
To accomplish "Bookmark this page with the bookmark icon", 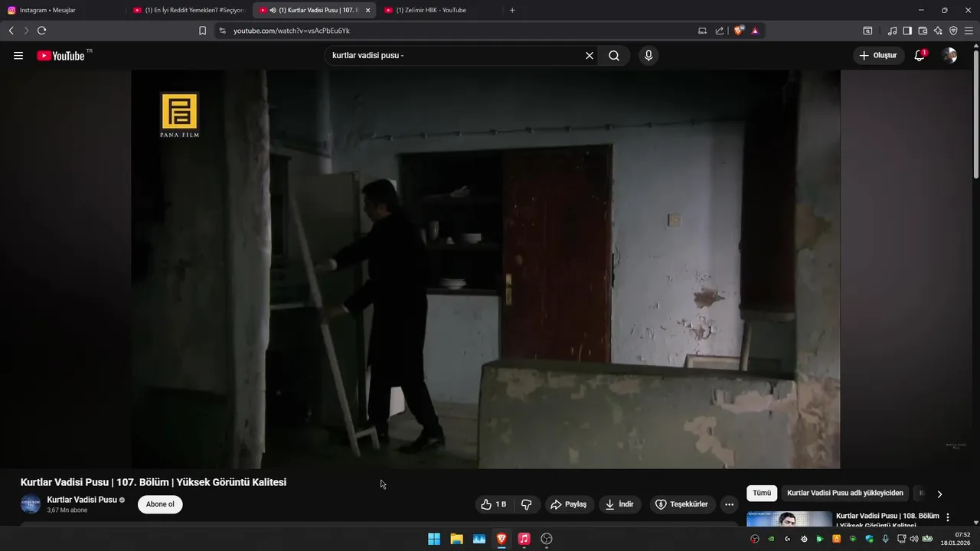I will pos(202,31).
